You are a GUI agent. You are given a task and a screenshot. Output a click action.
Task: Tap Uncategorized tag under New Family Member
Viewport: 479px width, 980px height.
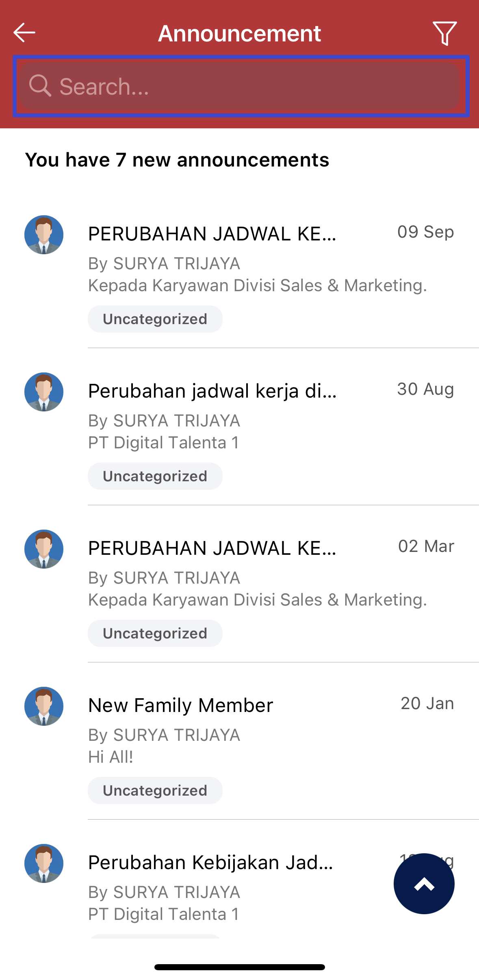tap(155, 791)
